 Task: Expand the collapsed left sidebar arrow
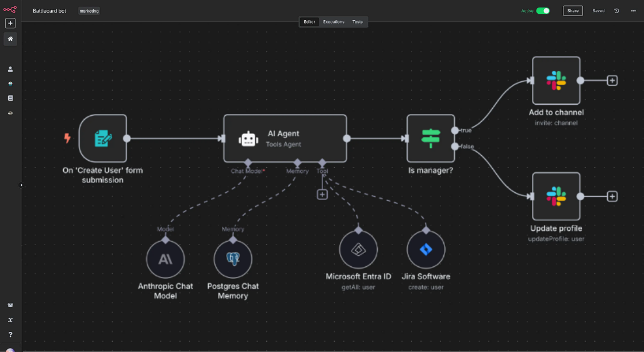(21, 185)
